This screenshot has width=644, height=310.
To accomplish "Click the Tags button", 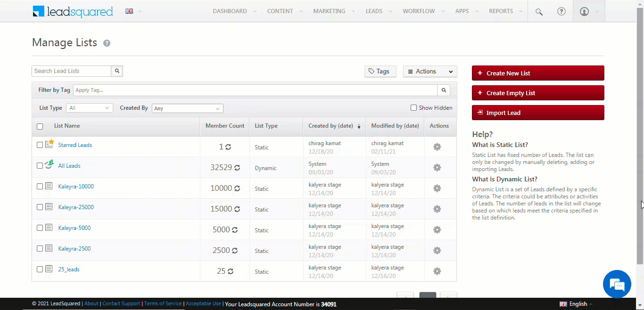I will pyautogui.click(x=380, y=72).
